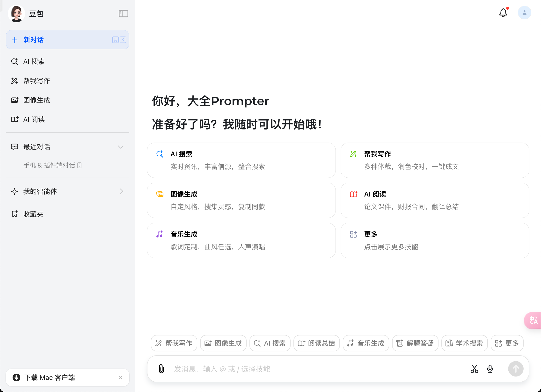Collapse the sidebar with the panel icon

pos(123,14)
